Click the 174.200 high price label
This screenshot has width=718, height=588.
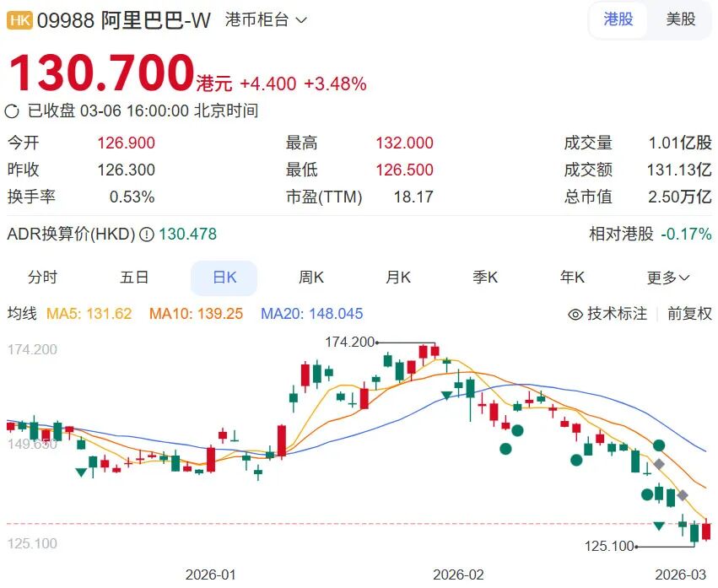(349, 342)
